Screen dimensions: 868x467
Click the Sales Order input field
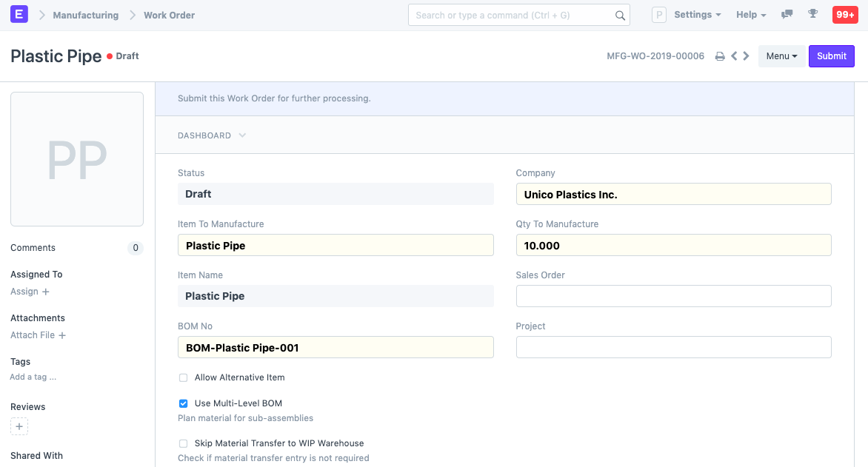(673, 296)
